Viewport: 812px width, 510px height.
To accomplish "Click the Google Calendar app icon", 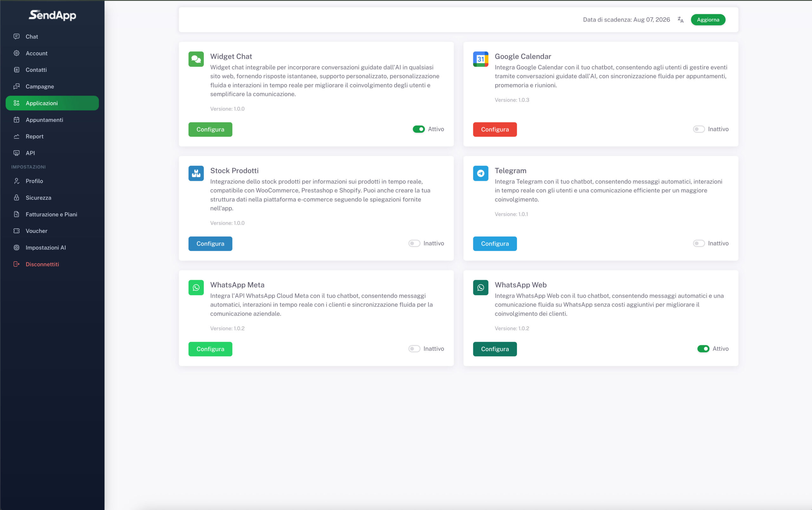I will (481, 59).
